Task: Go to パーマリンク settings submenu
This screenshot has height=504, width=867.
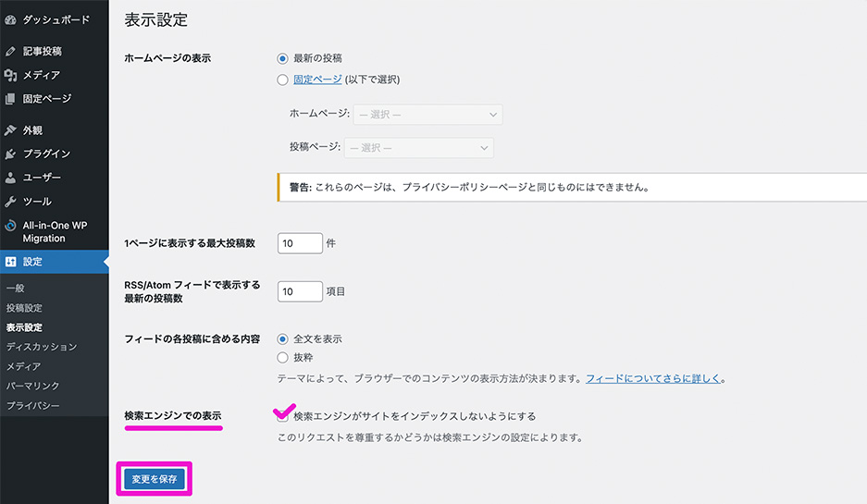Action: click(33, 386)
